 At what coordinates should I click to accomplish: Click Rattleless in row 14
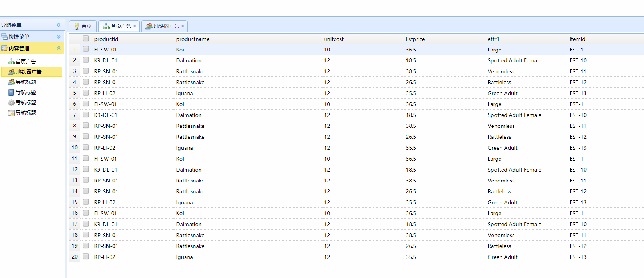pyautogui.click(x=499, y=191)
